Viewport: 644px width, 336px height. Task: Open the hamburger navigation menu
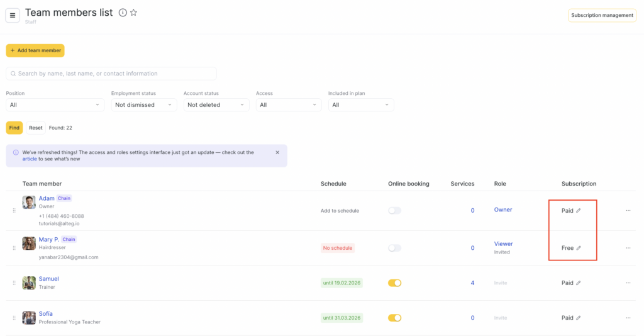[13, 15]
